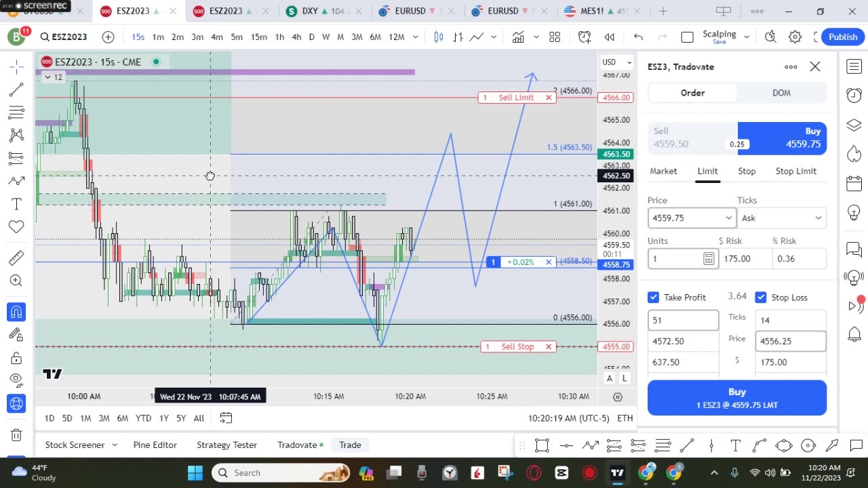Uncheck the Take Profit checkbox

click(x=654, y=298)
